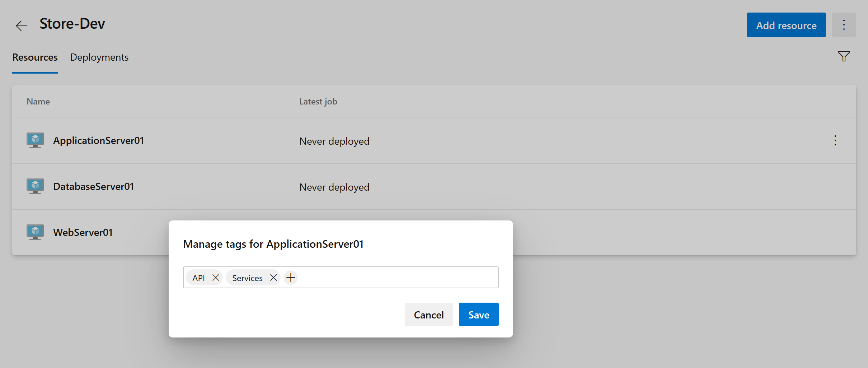Remove the API tag
868x368 pixels.
(216, 277)
